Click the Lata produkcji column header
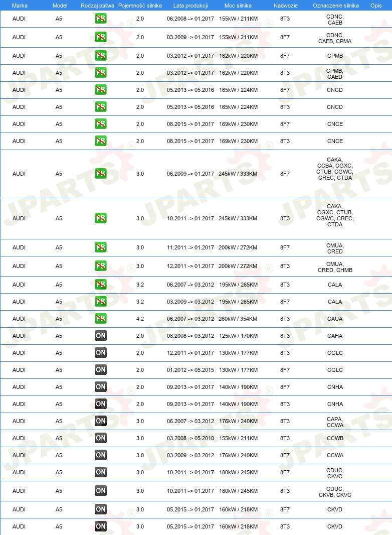Screen dimensions: 392x535 click(190, 6)
